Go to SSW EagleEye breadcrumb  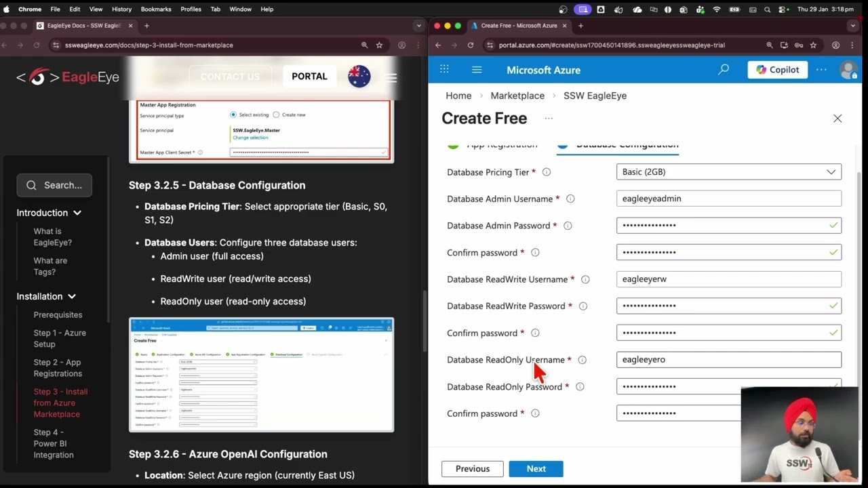595,96
